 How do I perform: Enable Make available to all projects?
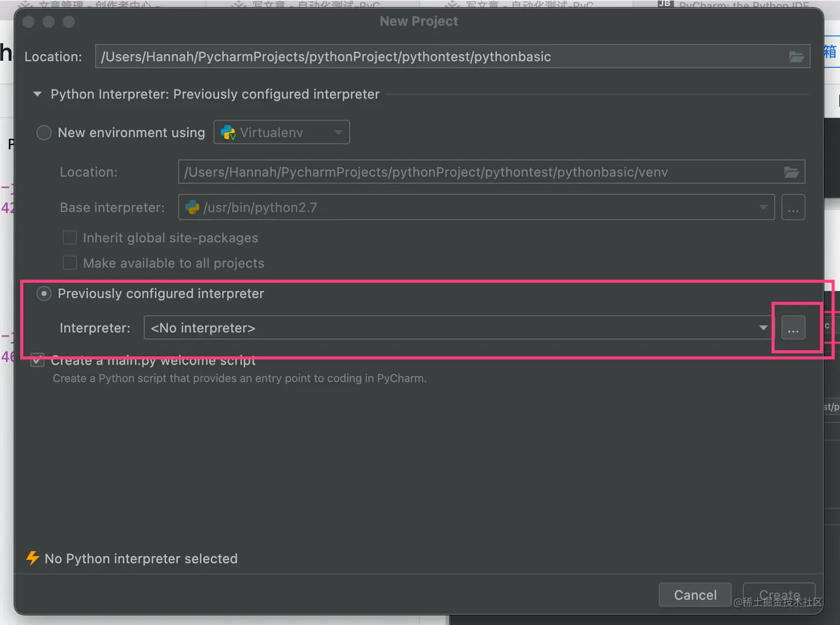coord(69,263)
